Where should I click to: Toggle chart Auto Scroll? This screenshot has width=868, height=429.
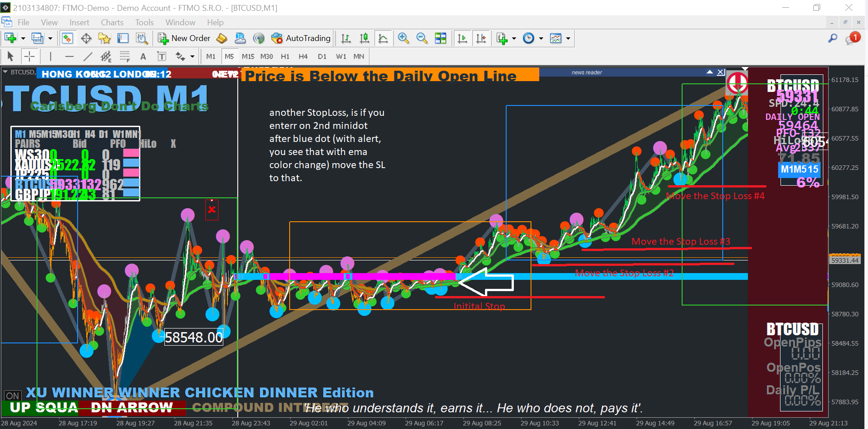(x=462, y=38)
